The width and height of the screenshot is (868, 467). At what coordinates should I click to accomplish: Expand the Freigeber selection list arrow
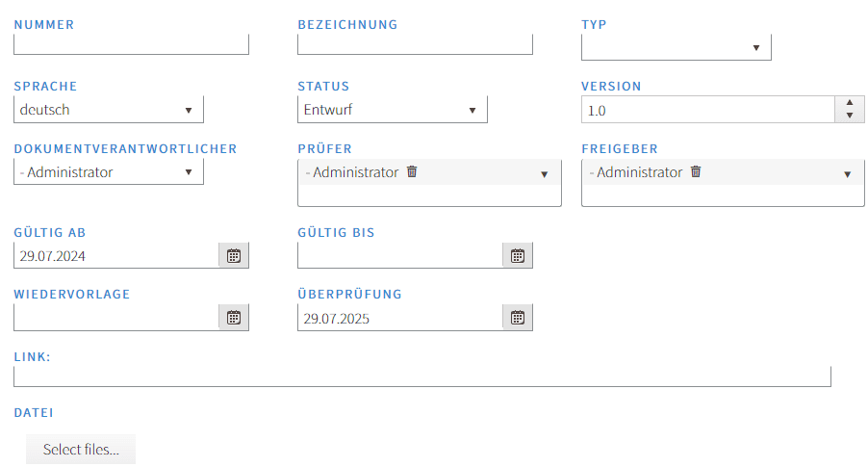coord(847,174)
